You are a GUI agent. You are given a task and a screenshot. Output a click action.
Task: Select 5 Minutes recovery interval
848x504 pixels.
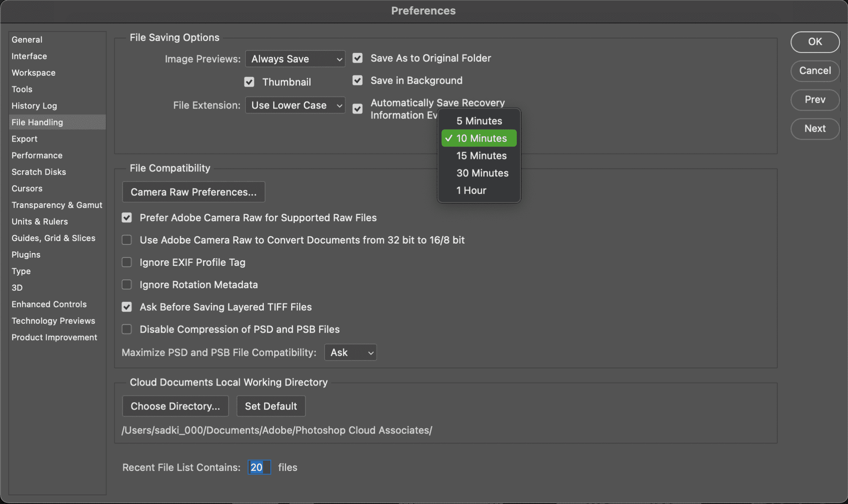click(479, 121)
